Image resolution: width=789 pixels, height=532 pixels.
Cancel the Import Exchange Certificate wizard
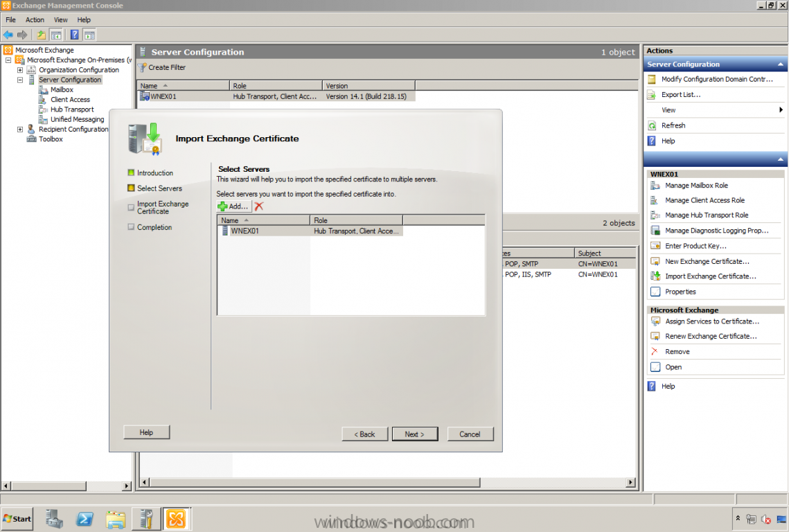tap(470, 434)
